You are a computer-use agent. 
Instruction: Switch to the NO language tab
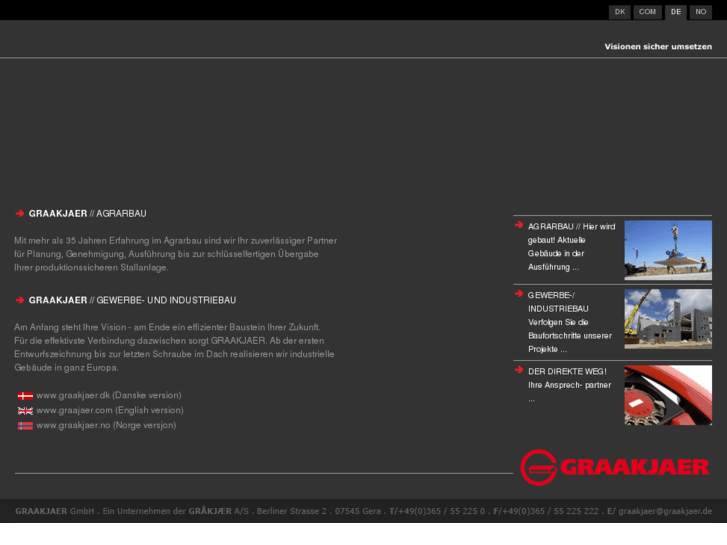[x=701, y=12]
